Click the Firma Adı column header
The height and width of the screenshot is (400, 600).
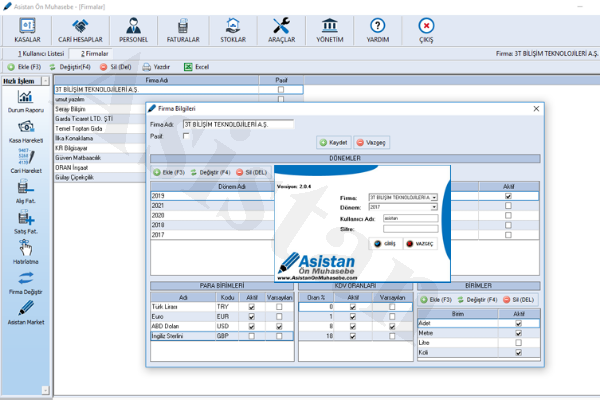(x=157, y=80)
